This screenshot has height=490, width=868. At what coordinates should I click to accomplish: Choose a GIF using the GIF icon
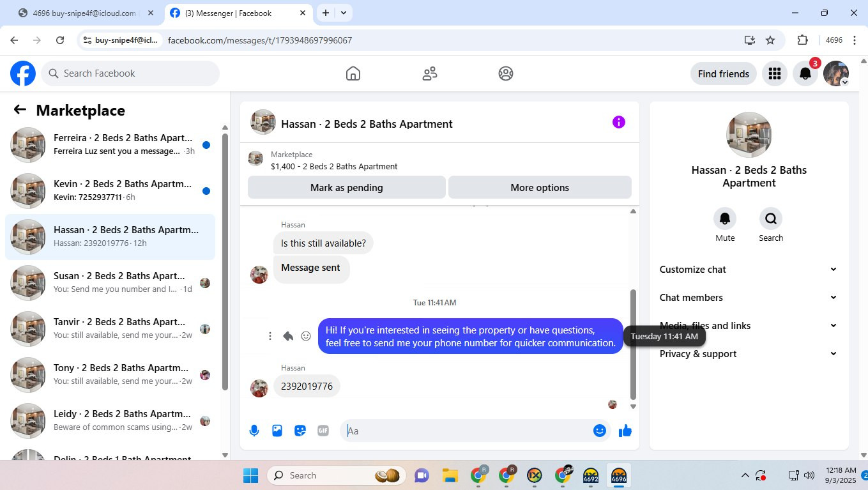click(323, 431)
